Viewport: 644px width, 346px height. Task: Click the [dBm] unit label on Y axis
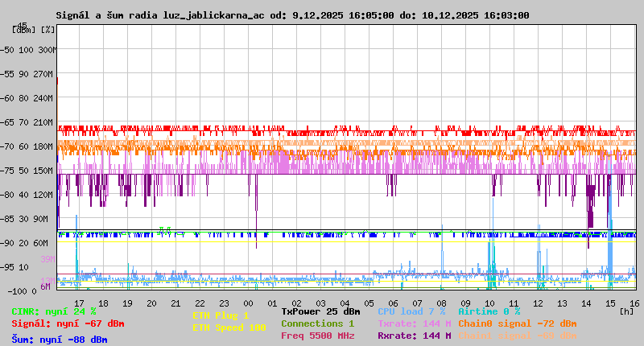pos(25,30)
